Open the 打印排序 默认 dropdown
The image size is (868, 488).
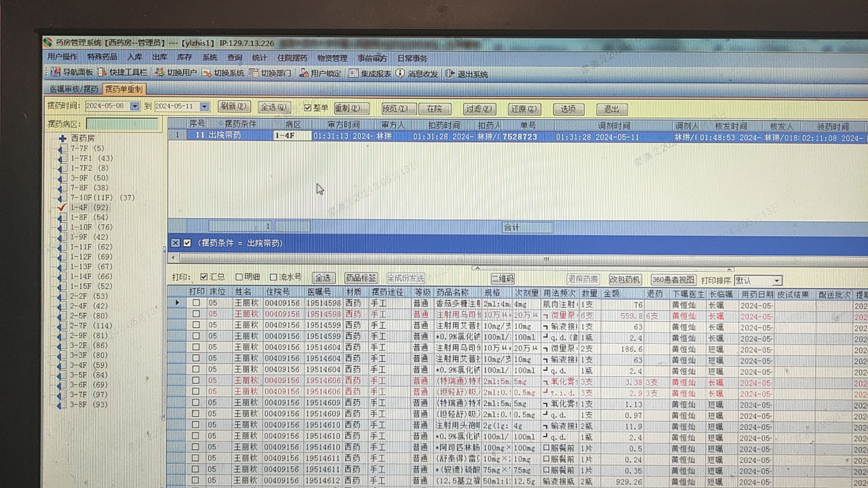click(x=777, y=281)
